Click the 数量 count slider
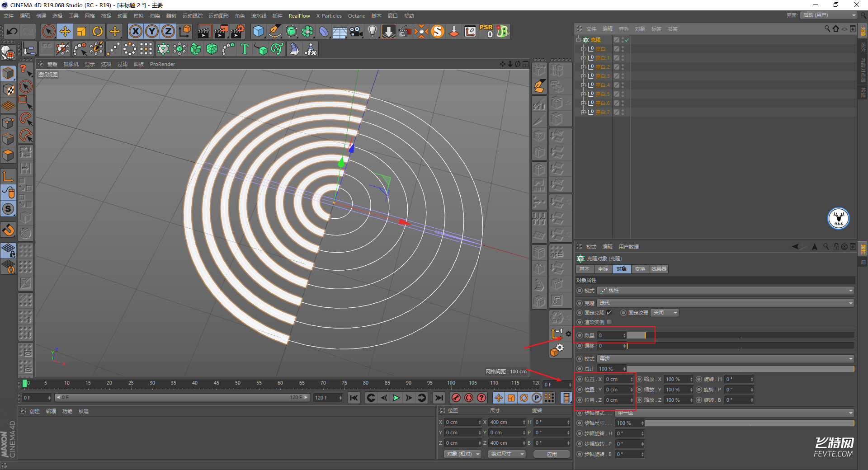 [x=740, y=335]
